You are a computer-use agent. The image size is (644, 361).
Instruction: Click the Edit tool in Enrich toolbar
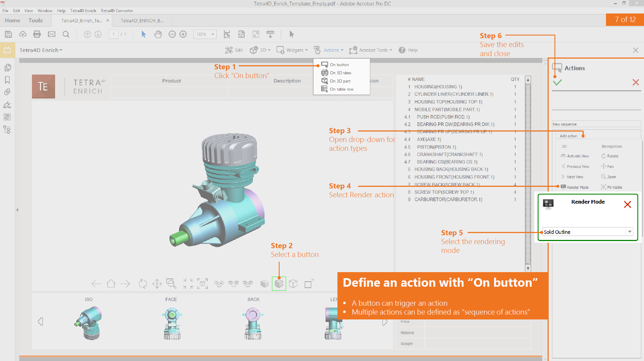pos(234,50)
